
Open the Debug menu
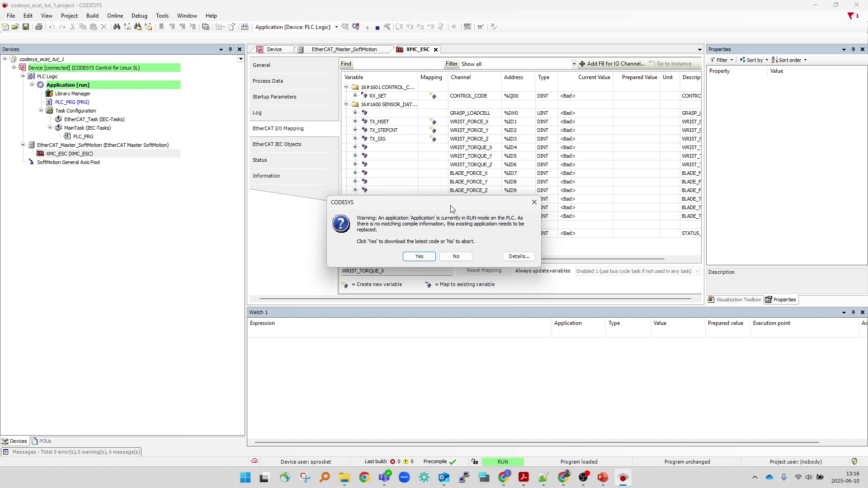[x=139, y=16]
